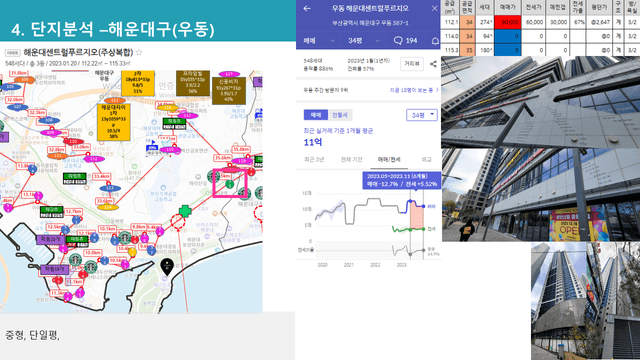The width and height of the screenshot is (640, 360).
Task: Click the yellow 2차 label box on the map
Action: click(x=138, y=83)
